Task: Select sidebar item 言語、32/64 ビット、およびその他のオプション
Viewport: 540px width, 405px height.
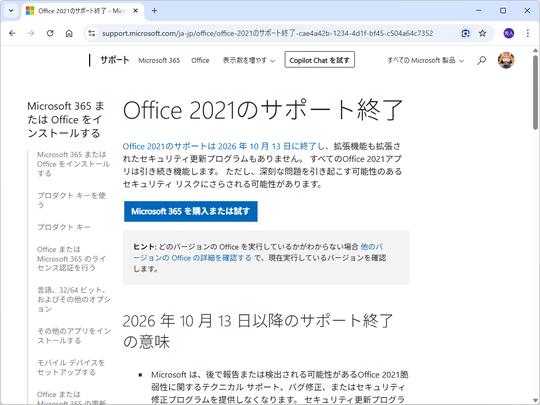Action: [x=74, y=299]
